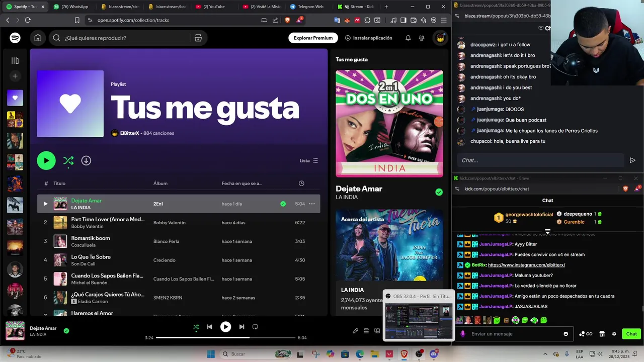This screenshot has width=644, height=362.
Task: Toggle liked checkmark in Now Playing sidebar
Action: tap(439, 192)
